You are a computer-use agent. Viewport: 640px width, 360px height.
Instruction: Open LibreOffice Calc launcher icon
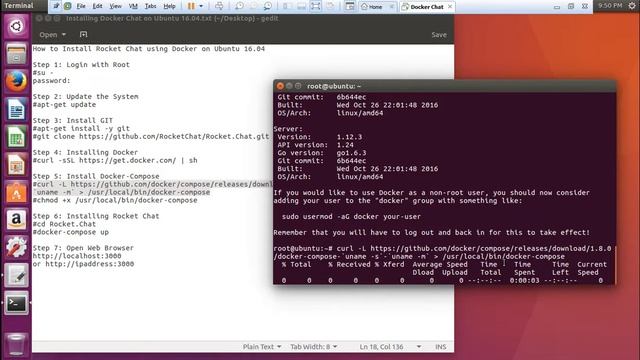click(16, 137)
